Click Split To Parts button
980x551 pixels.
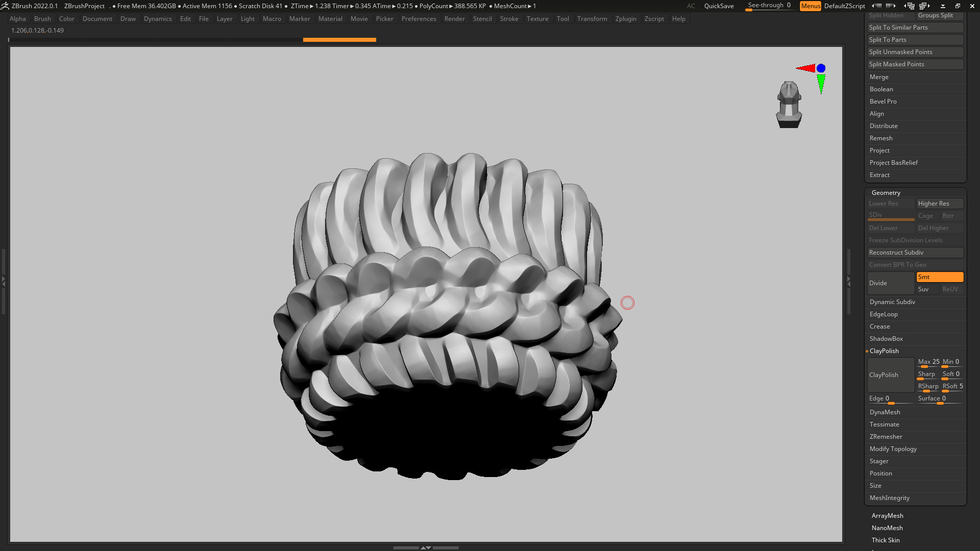(x=915, y=40)
